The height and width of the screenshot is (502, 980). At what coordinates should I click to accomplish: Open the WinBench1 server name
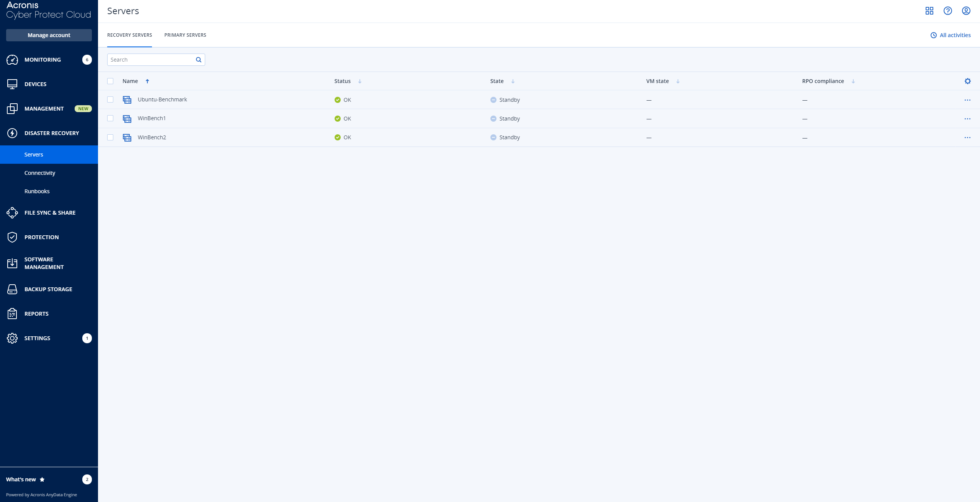[152, 118]
